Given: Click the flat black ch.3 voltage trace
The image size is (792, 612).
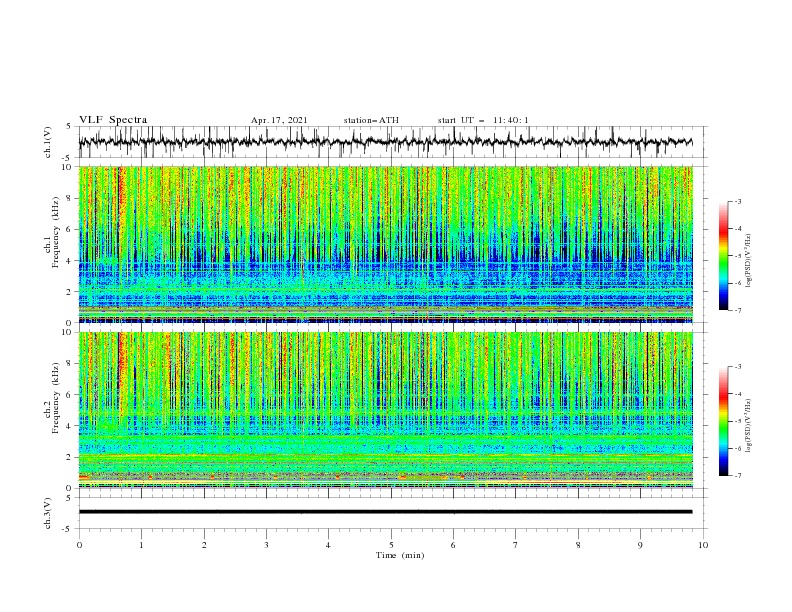Looking at the screenshot, I should coord(385,512).
